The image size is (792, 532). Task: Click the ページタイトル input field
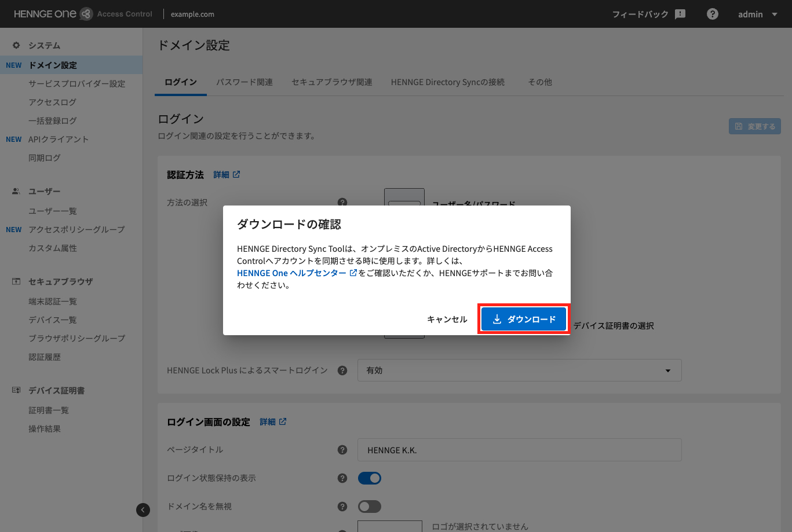(x=520, y=450)
